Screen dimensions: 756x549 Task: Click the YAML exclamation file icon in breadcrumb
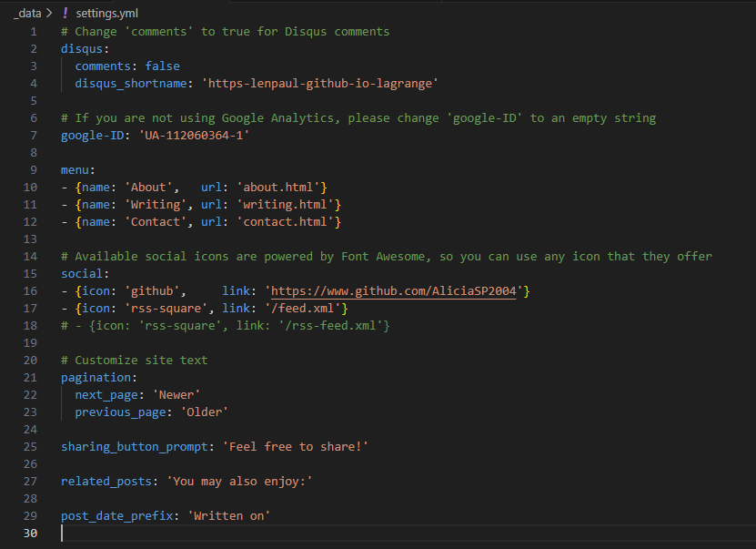tap(65, 13)
